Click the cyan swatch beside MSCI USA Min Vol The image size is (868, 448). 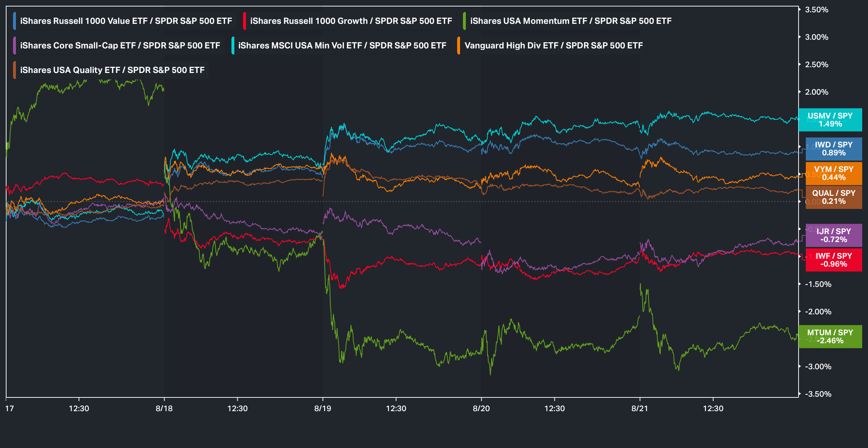(233, 46)
